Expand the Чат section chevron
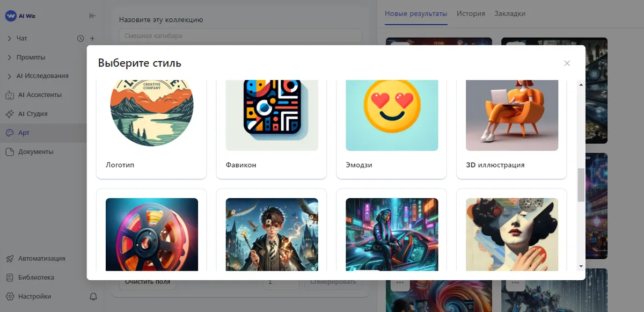This screenshot has width=644, height=312. point(10,39)
